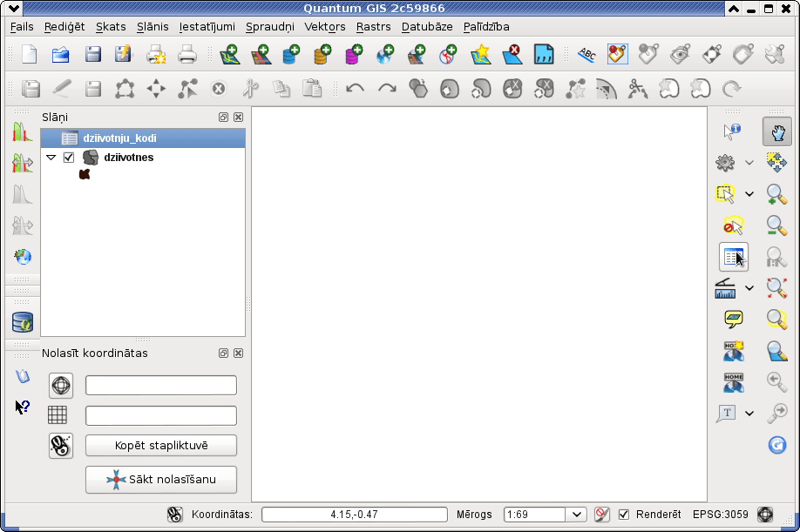The width and height of the screenshot is (800, 532).
Task: Open the text annotation dropdown arrow
Action: pos(749,414)
